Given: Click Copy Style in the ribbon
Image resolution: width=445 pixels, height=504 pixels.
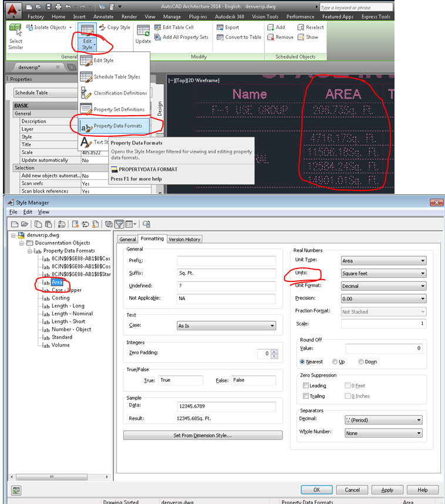Looking at the screenshot, I should pyautogui.click(x=114, y=28).
